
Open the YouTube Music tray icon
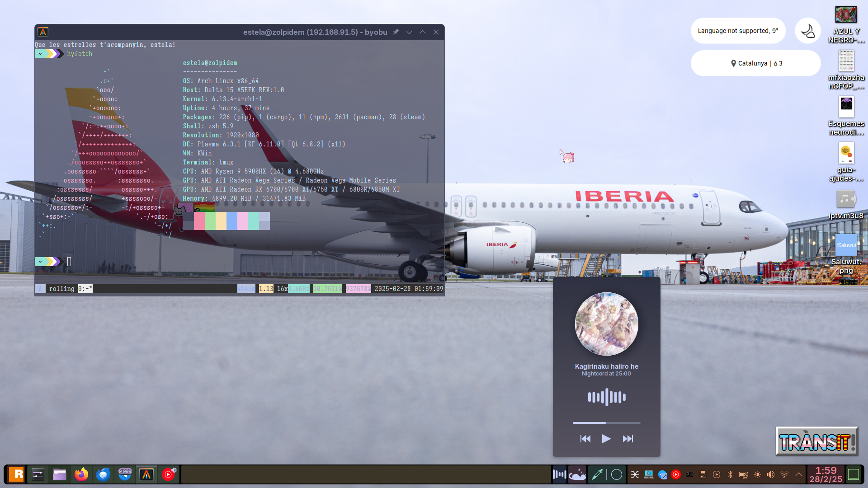click(x=676, y=474)
